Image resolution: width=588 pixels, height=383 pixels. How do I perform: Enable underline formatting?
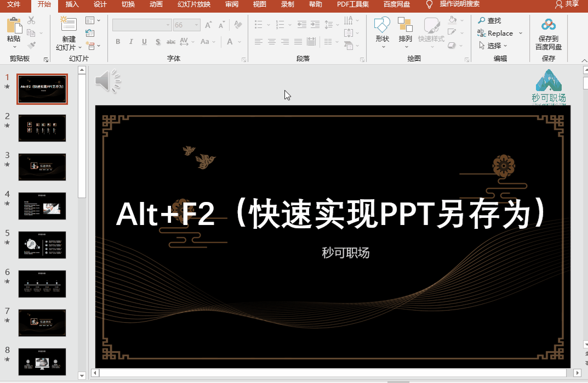[144, 42]
